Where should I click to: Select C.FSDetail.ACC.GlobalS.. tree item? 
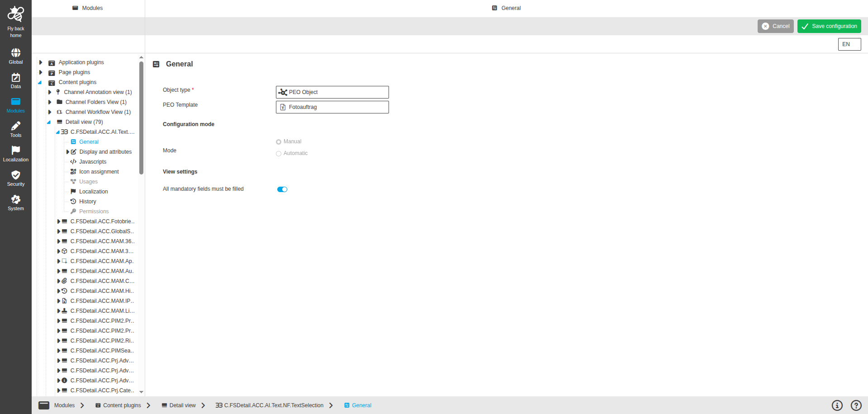(x=103, y=231)
